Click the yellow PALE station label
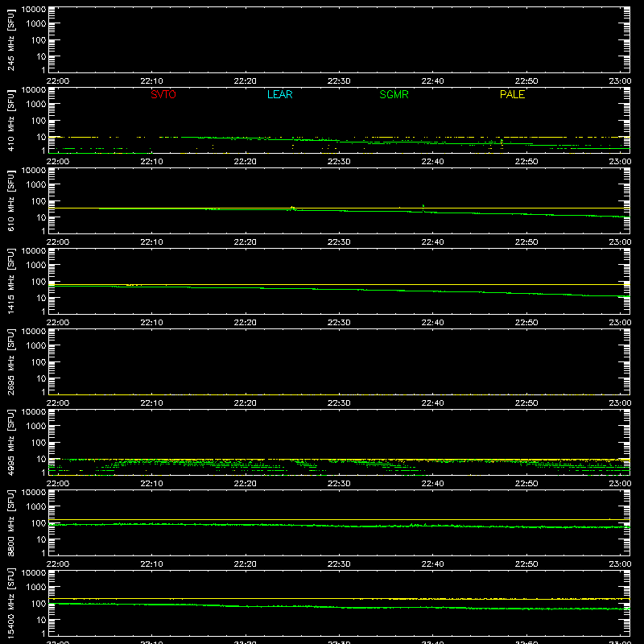644x644 pixels. tap(512, 94)
